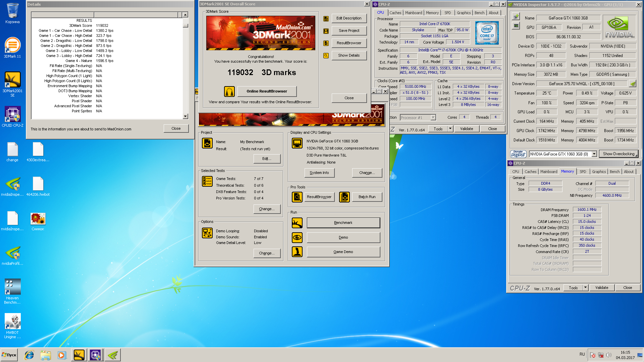Click the Batch Run icon

[344, 197]
